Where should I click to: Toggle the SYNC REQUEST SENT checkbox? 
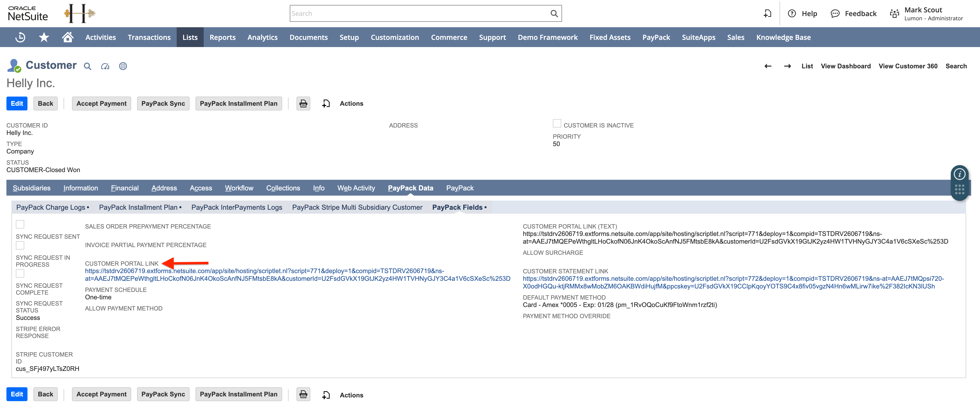(x=20, y=225)
